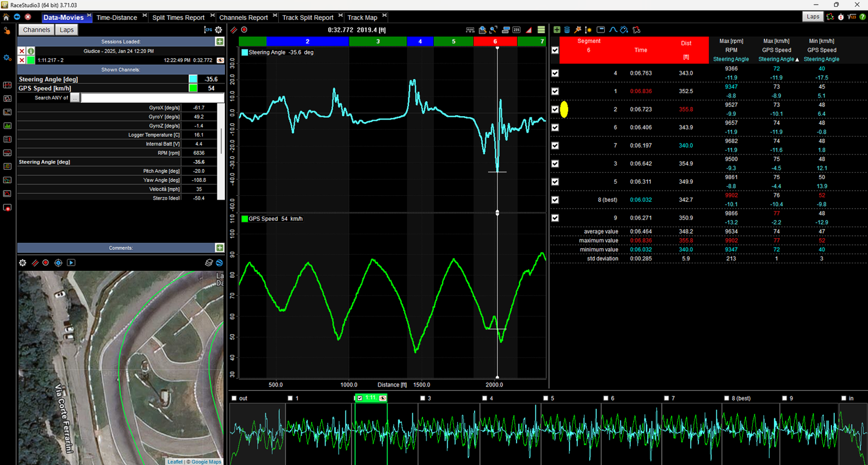Switch to the Track Map tab

(362, 17)
